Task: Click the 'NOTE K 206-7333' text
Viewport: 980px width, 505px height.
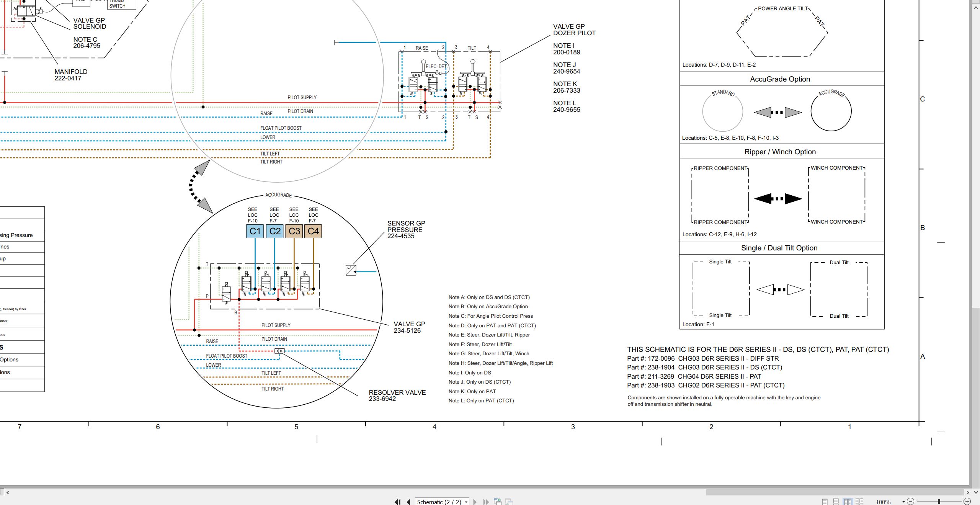Action: tap(567, 87)
